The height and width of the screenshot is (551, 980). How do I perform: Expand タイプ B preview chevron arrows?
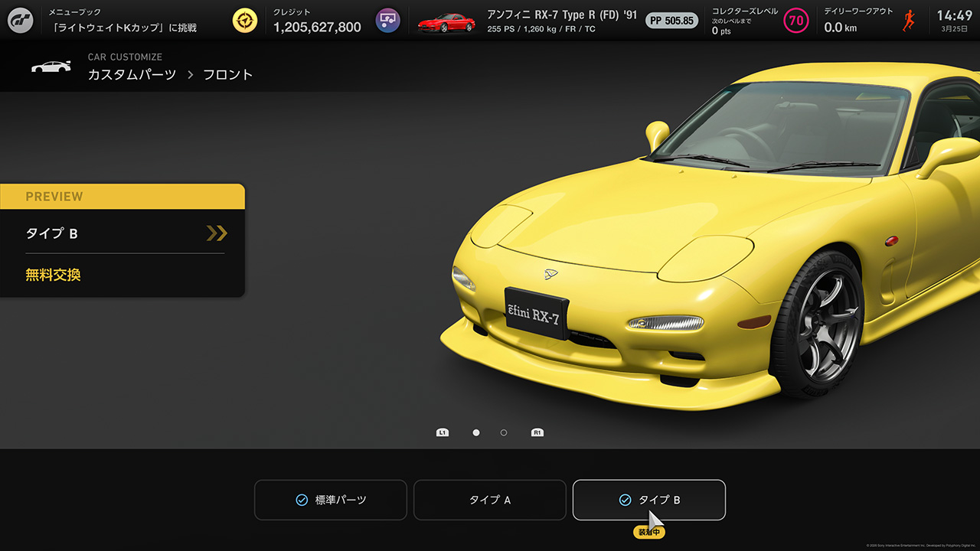(217, 233)
